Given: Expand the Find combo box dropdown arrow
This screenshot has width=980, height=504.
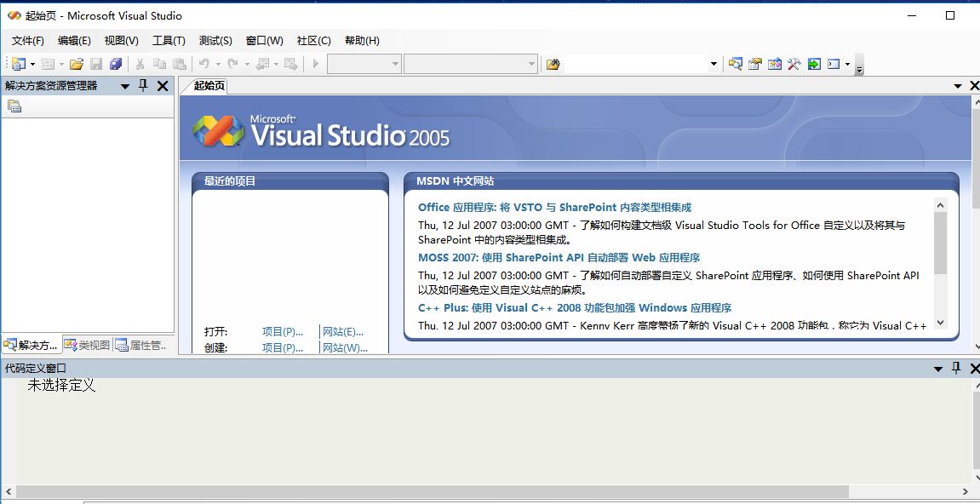Looking at the screenshot, I should click(714, 64).
